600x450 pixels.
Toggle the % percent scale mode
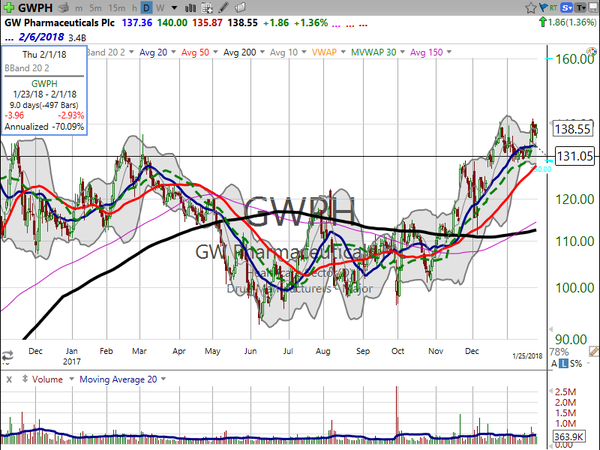pos(578,364)
